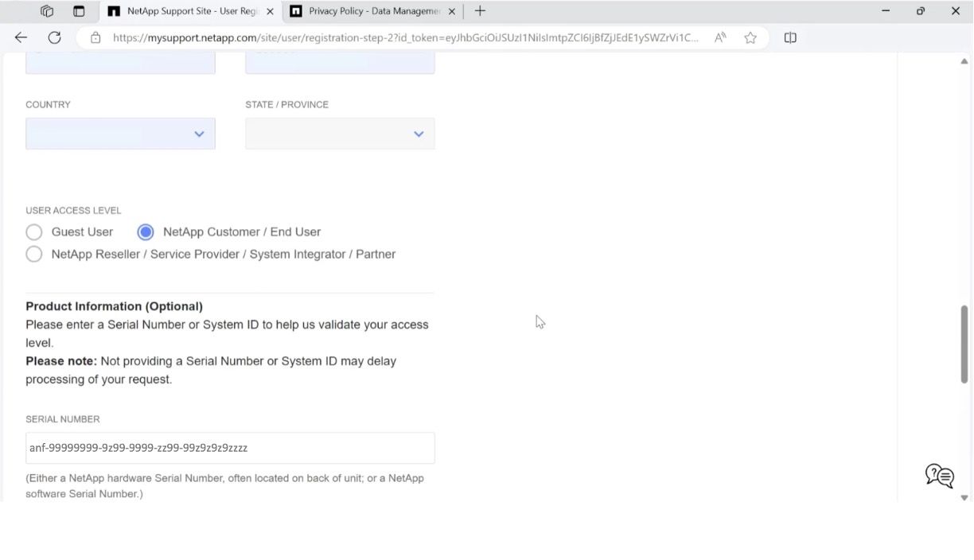
Task: Open the Workspaces icon beside tab actions
Action: pyautogui.click(x=77, y=10)
